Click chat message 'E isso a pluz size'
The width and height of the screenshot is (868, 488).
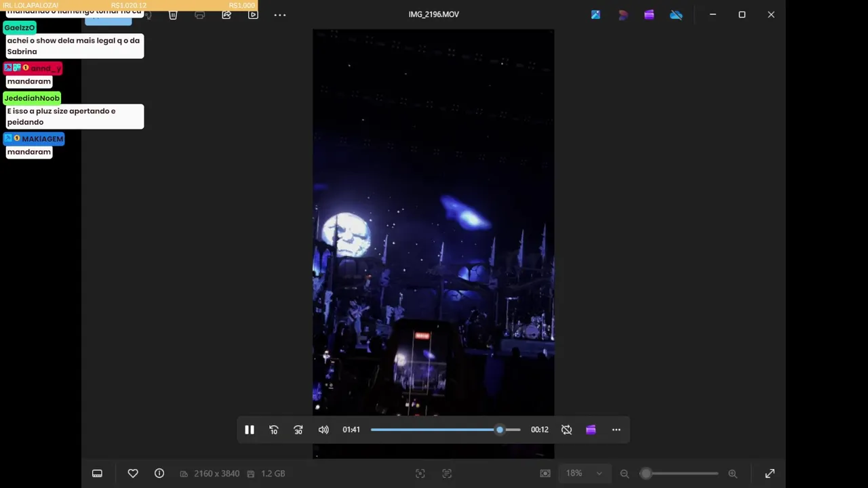73,117
